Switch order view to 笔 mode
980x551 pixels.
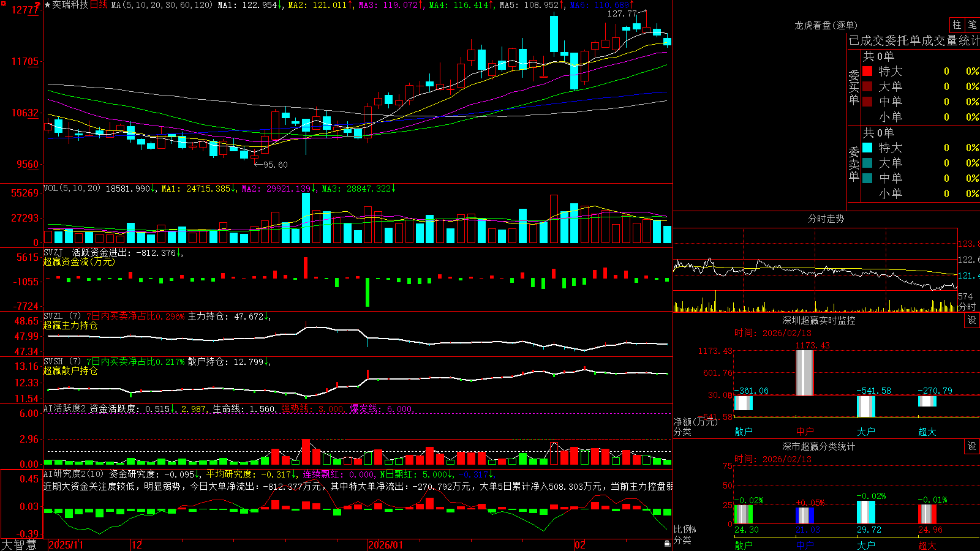pos(972,24)
